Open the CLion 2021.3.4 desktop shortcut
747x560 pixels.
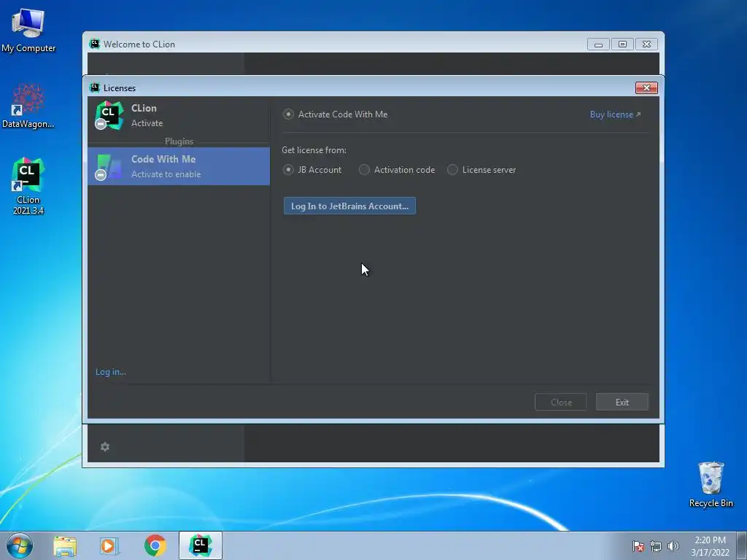point(28,186)
